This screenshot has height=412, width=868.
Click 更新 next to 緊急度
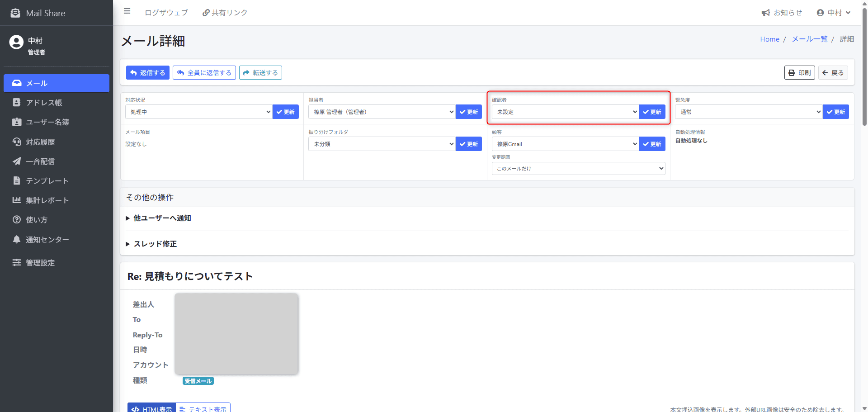point(835,112)
